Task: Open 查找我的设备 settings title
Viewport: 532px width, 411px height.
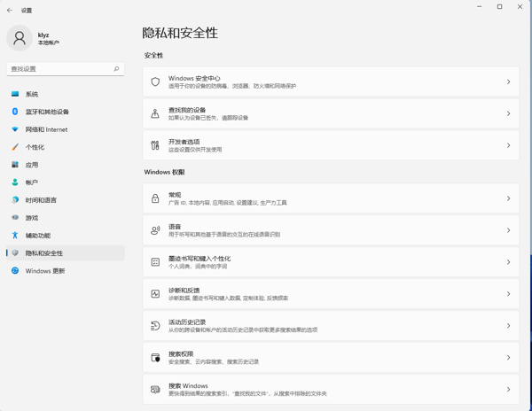Action: pyautogui.click(x=187, y=110)
